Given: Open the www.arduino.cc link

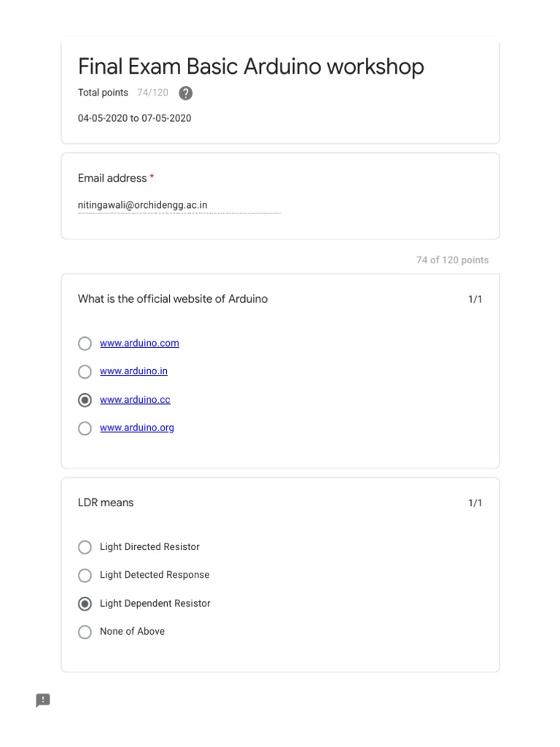Looking at the screenshot, I should pos(135,400).
